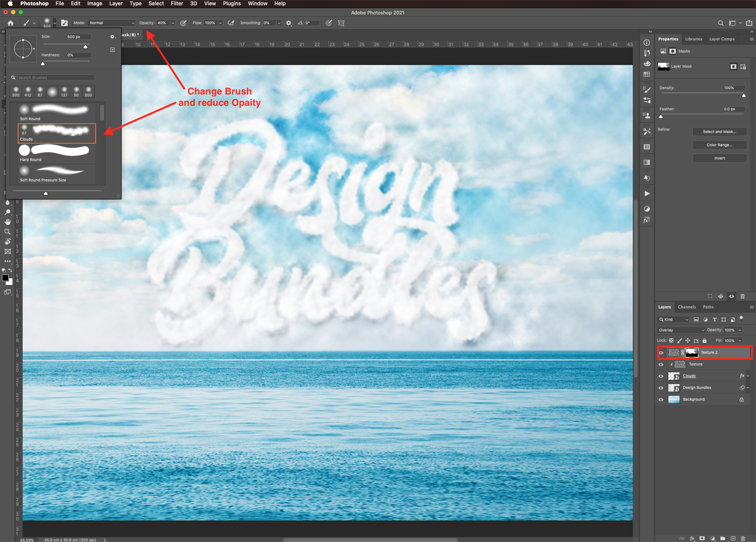
Task: Switch to the Layer Comps tab
Action: [x=722, y=39]
